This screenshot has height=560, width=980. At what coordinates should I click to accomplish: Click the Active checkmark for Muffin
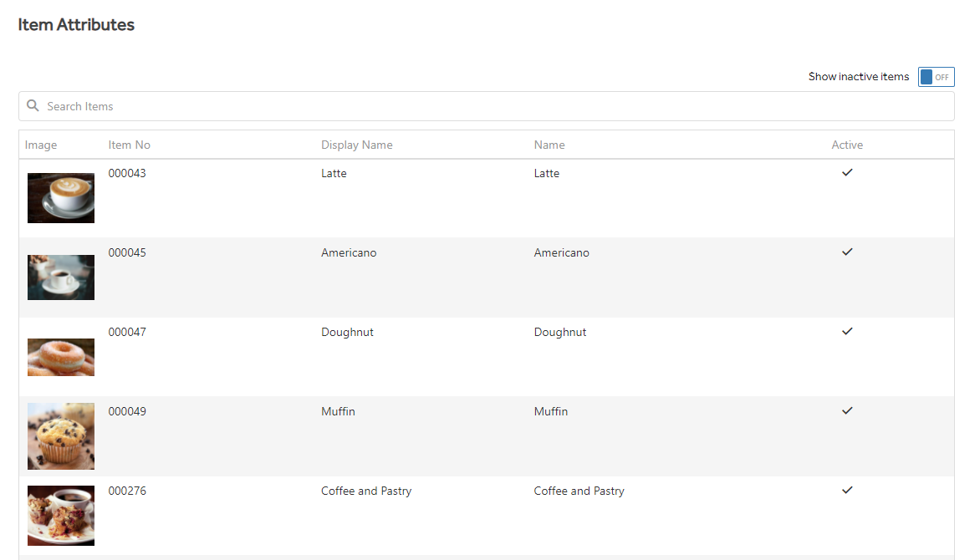pyautogui.click(x=847, y=410)
